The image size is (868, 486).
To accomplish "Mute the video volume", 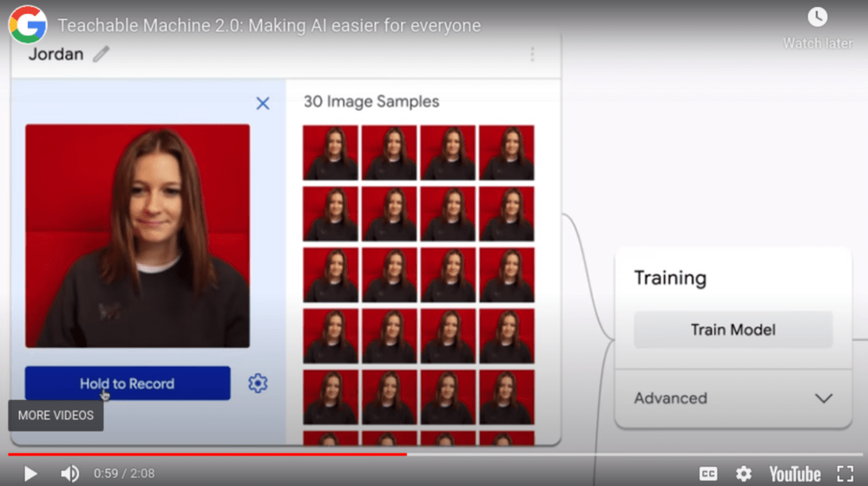I will [69, 474].
